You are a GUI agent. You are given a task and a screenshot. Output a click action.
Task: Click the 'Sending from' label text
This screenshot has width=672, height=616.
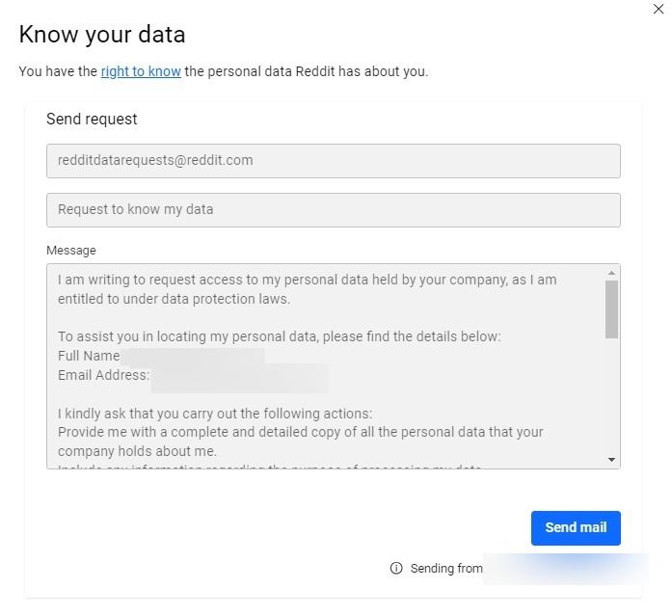(446, 569)
